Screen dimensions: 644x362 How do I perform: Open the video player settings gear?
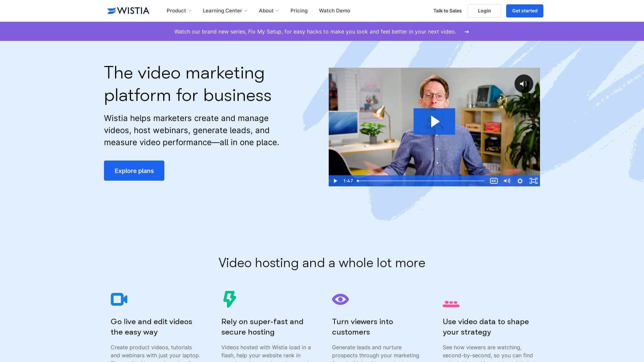point(520,181)
